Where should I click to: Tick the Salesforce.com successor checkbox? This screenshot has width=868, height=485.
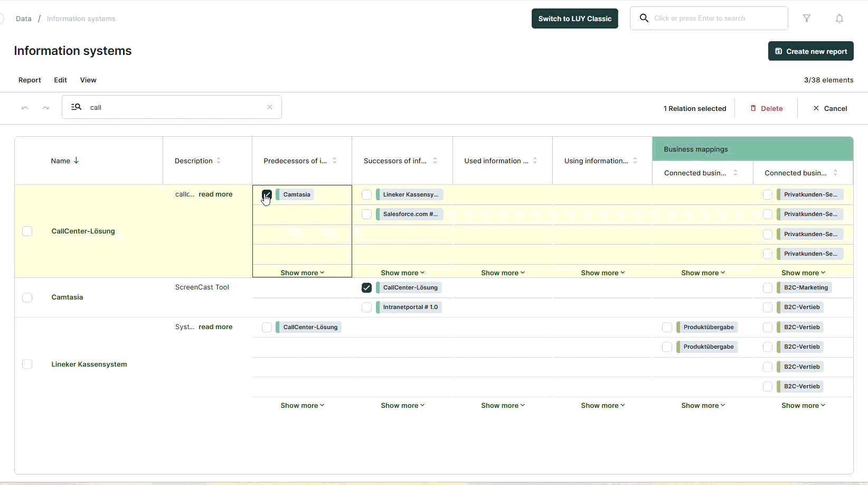[x=366, y=214]
